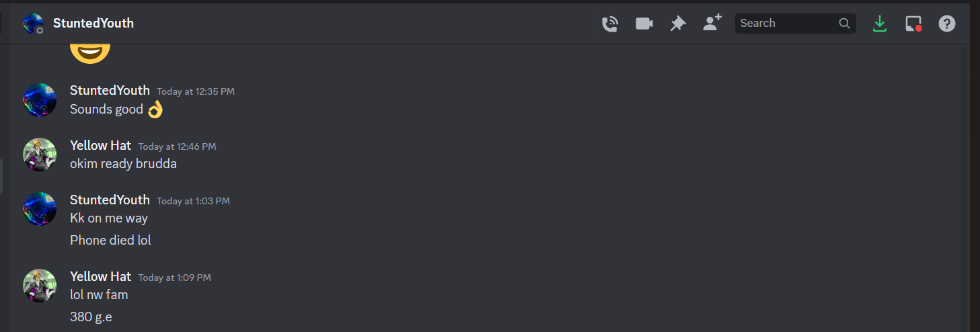The height and width of the screenshot is (332, 980).
Task: Start a video call
Action: coord(644,24)
